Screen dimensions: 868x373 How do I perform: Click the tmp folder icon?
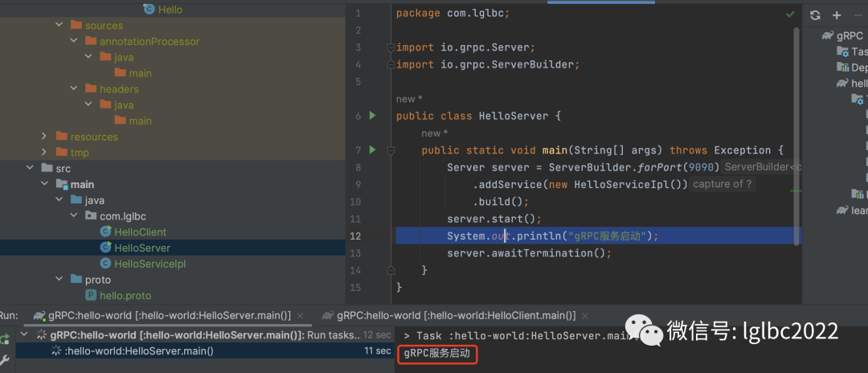coord(61,152)
